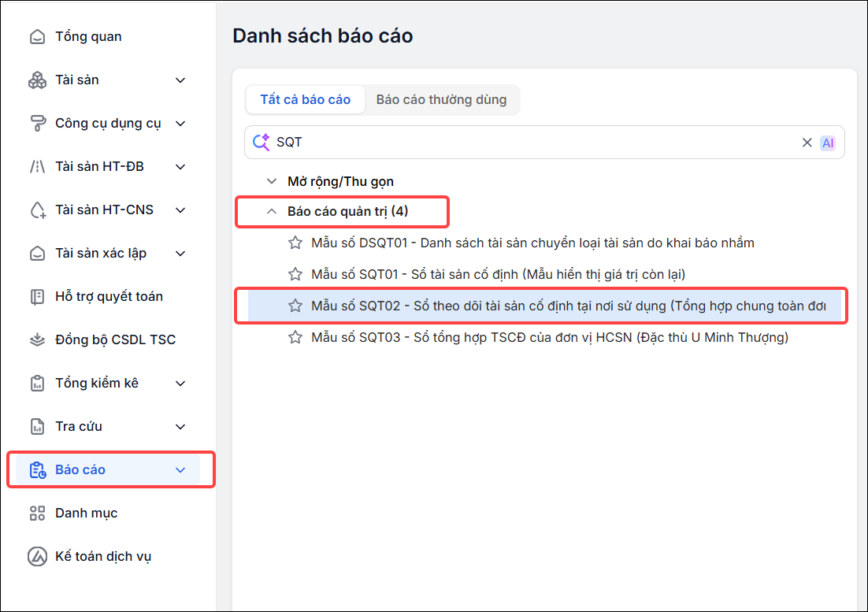This screenshot has width=868, height=612.
Task: Expand the Tài sản HT-ĐB chevron
Action: [x=180, y=166]
